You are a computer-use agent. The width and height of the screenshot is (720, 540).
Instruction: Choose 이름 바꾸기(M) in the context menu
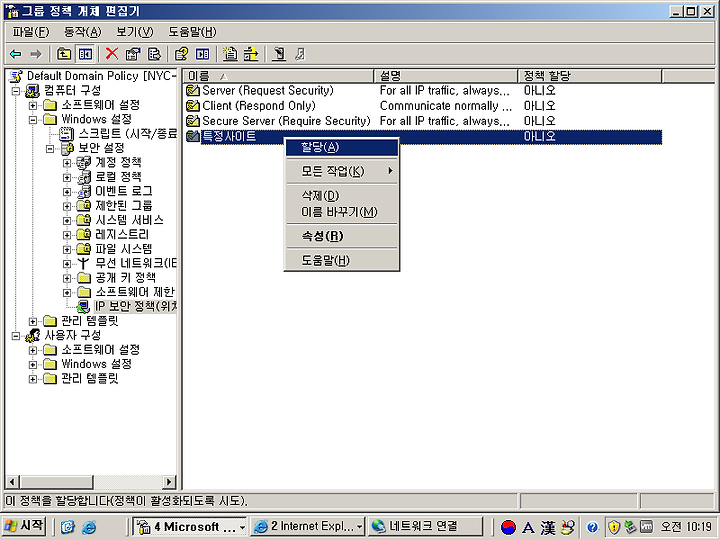coord(342,212)
